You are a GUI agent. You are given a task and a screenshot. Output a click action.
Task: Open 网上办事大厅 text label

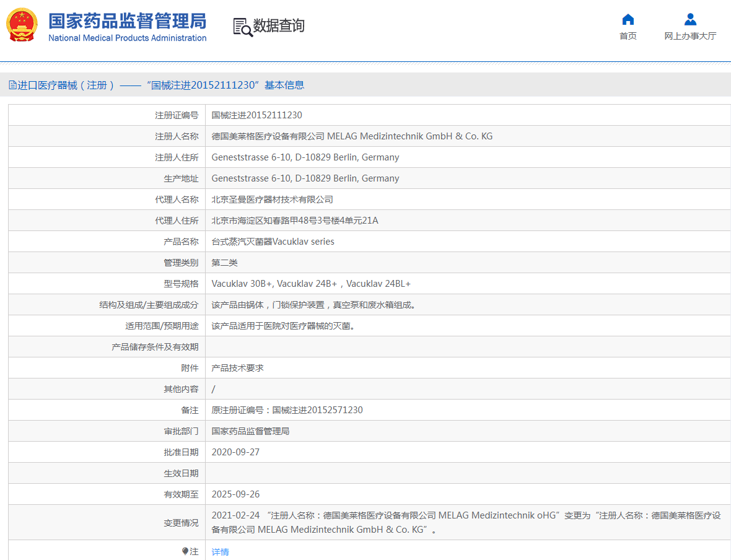690,36
